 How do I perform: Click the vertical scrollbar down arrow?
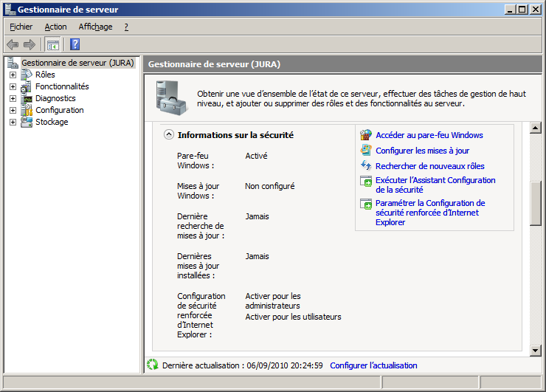(x=536, y=350)
